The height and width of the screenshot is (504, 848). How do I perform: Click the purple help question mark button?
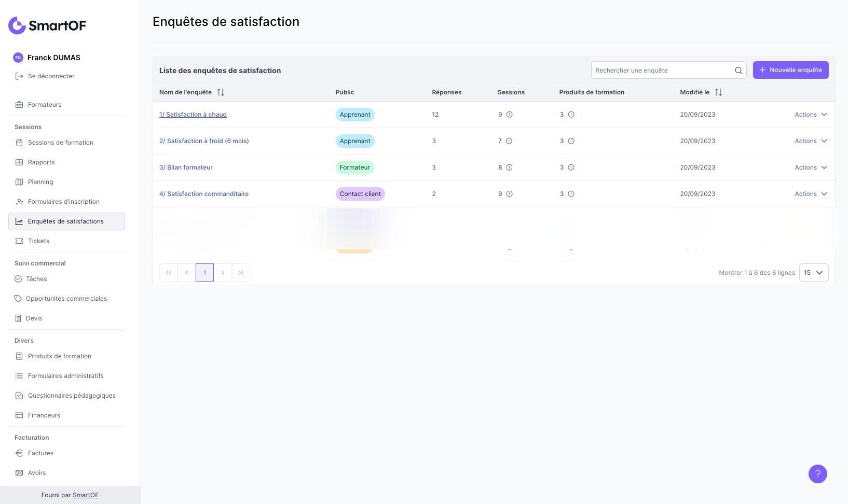(817, 473)
